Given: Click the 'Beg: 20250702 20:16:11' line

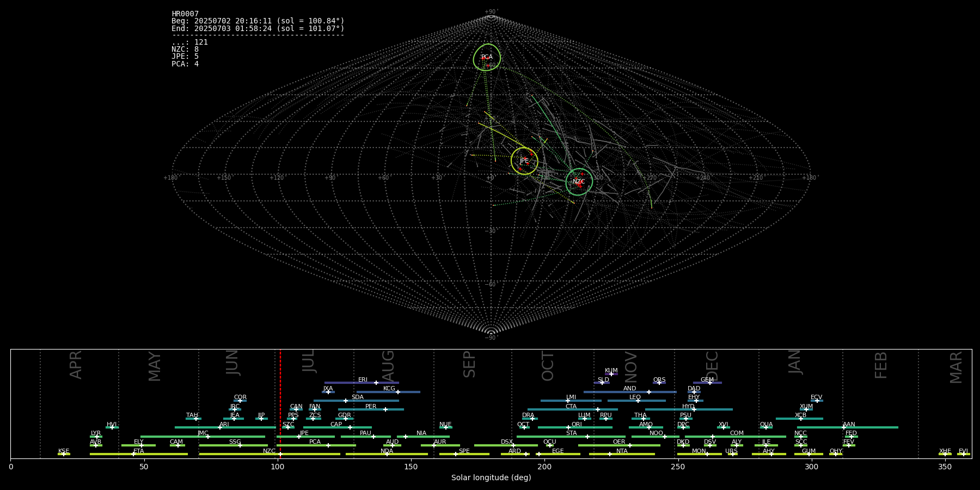Looking at the screenshot, I should 258,21.
